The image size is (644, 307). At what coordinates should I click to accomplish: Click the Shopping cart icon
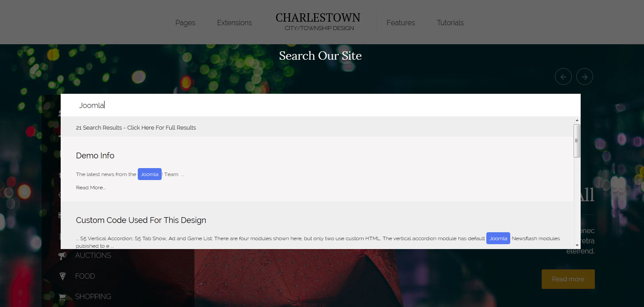62,297
